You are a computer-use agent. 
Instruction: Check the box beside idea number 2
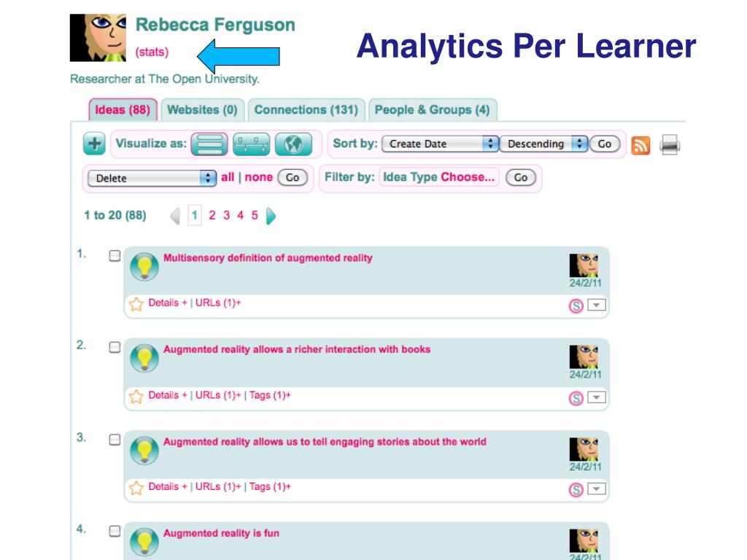115,347
